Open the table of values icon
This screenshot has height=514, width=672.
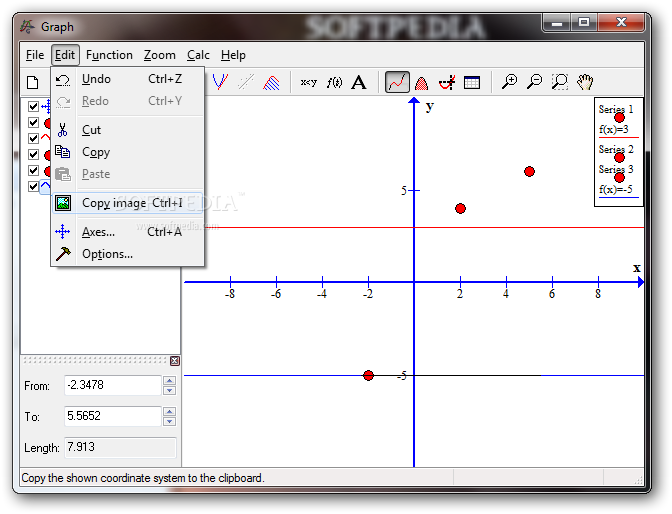pos(472,82)
